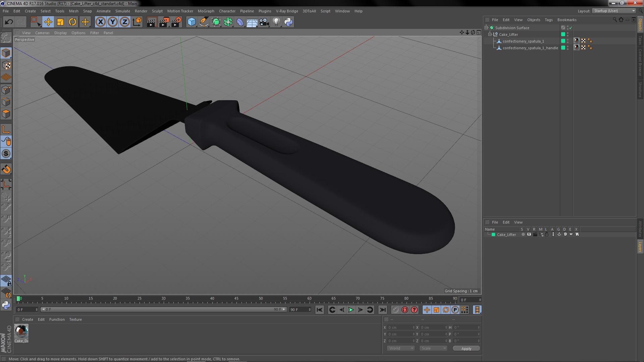Select Points mode
The image size is (644, 362).
[x=6, y=90]
